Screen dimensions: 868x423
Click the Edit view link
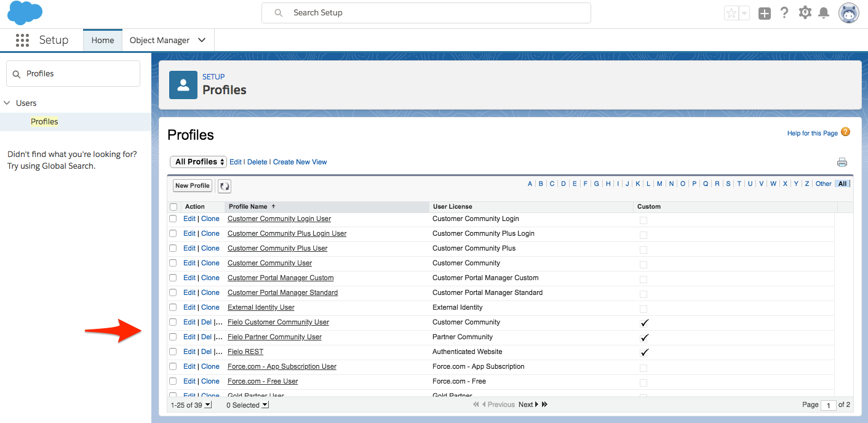click(x=236, y=162)
